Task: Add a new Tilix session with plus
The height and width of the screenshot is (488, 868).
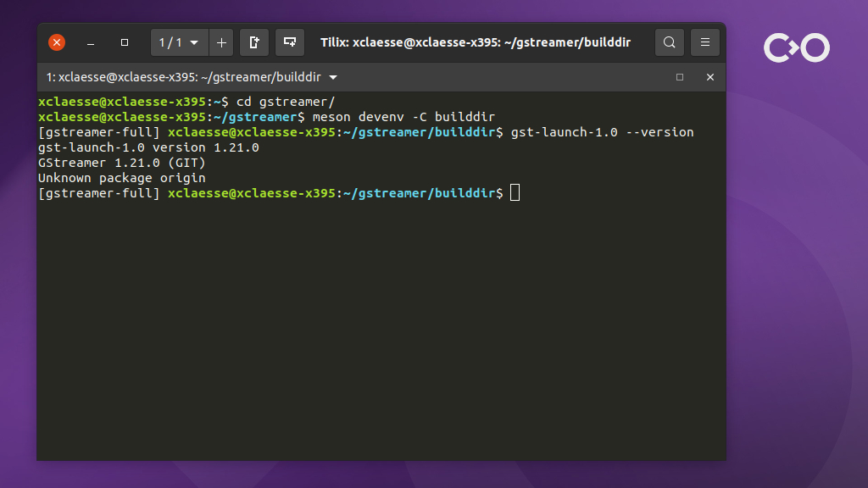Action: (221, 42)
